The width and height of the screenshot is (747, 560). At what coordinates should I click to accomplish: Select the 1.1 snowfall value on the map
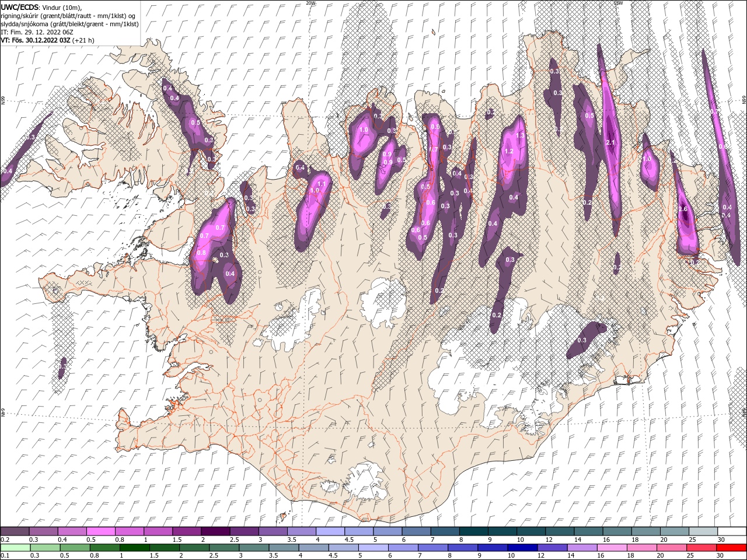point(320,184)
